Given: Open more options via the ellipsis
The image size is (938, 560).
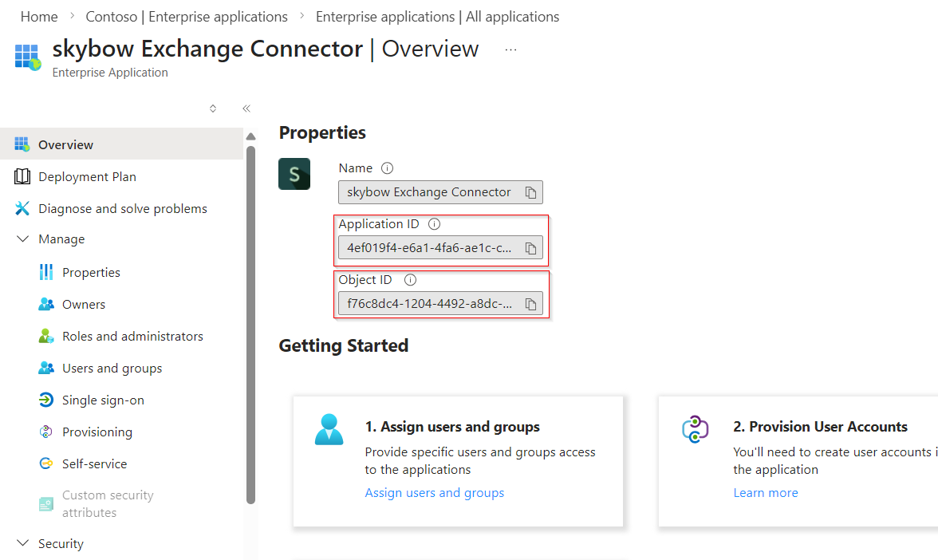Looking at the screenshot, I should coord(509,49).
